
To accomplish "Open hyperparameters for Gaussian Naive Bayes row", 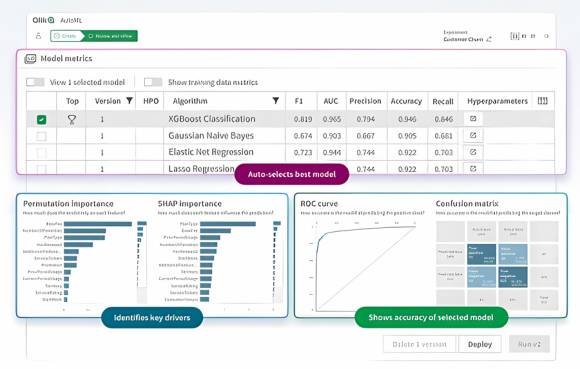I will 473,135.
